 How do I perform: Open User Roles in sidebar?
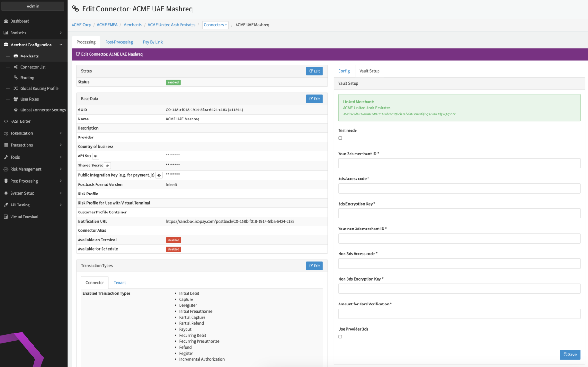[x=29, y=99]
